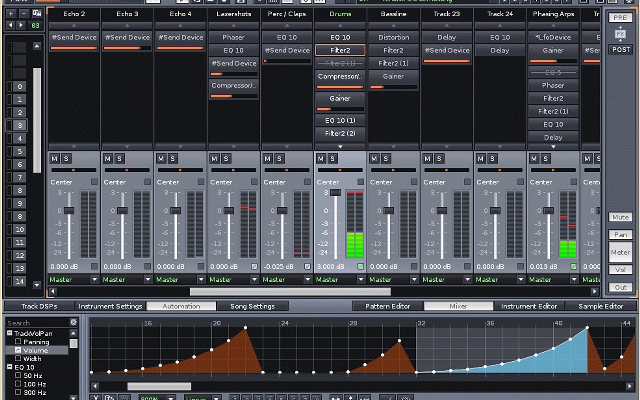This screenshot has height=400, width=640.
Task: Tick the 100 Hz parameter checkbox
Action: (18, 384)
